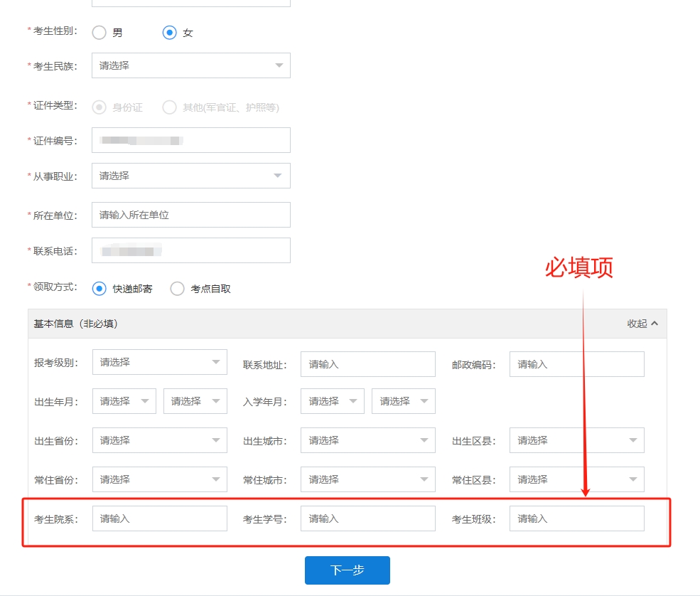This screenshot has width=700, height=596.
Task: Open the 考生民族 dropdown
Action: [190, 65]
